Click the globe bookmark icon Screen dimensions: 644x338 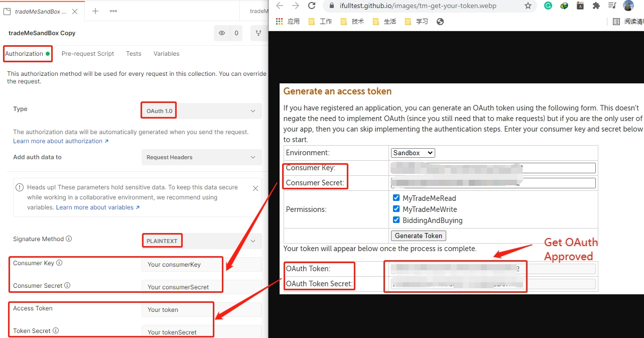440,22
